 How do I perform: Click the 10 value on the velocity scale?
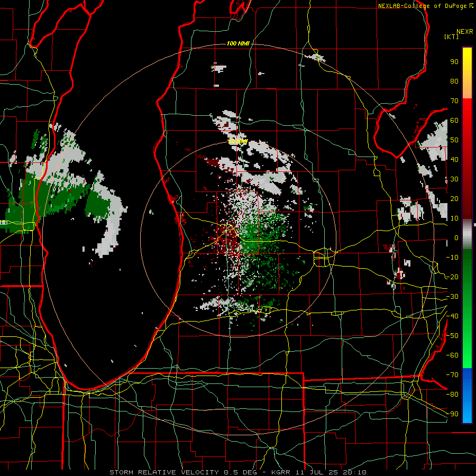coord(454,218)
